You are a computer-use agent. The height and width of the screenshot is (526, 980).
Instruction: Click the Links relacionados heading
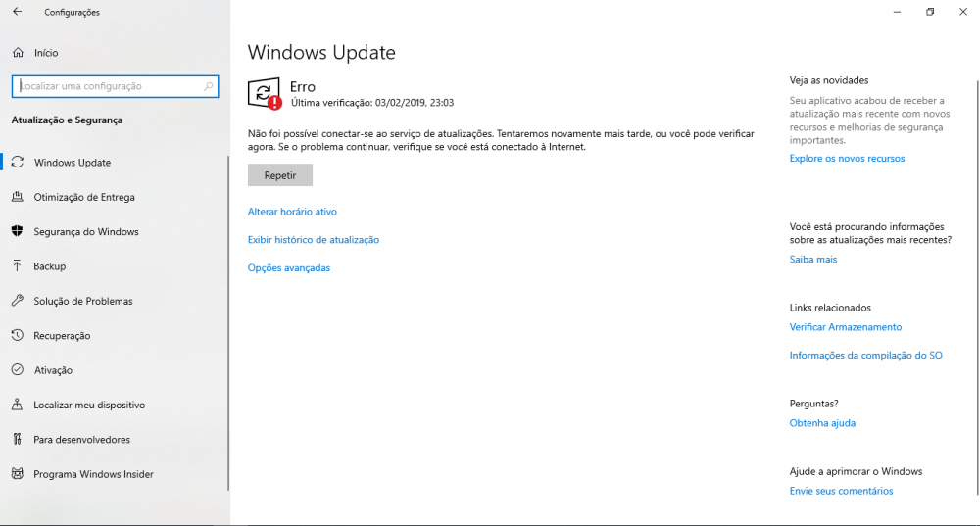click(x=830, y=308)
